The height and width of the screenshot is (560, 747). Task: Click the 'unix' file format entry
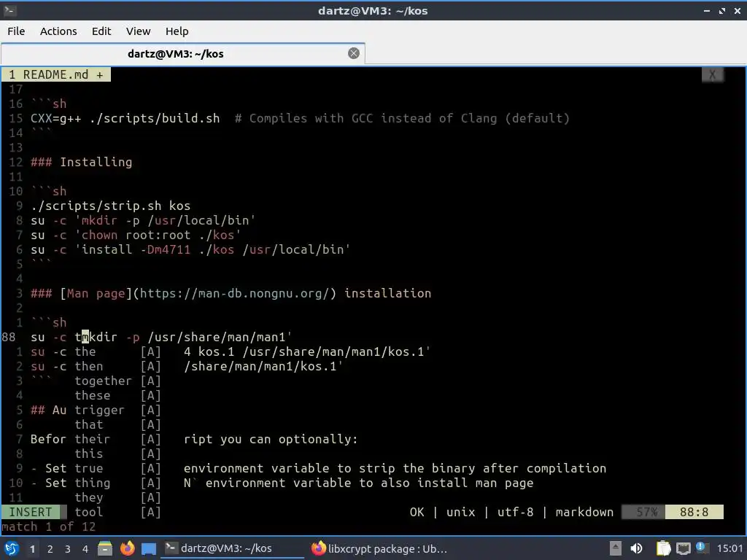tap(461, 513)
